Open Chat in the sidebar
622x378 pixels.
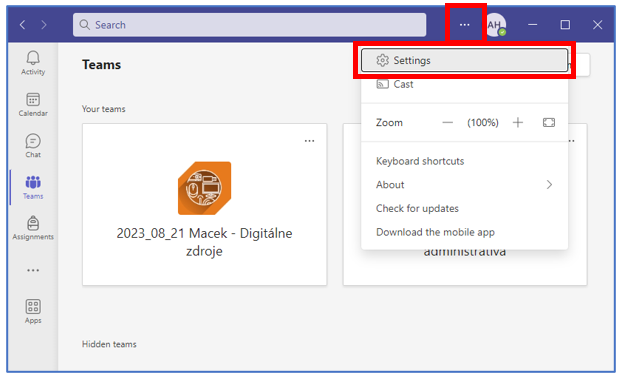coord(33,146)
